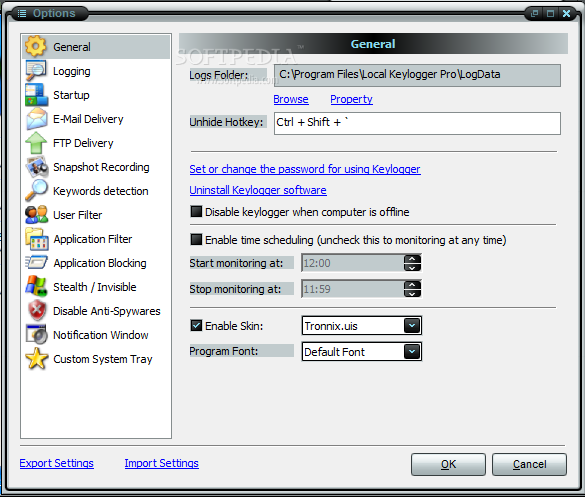Open the Logging settings page
The height and width of the screenshot is (497, 585).
[x=96, y=71]
